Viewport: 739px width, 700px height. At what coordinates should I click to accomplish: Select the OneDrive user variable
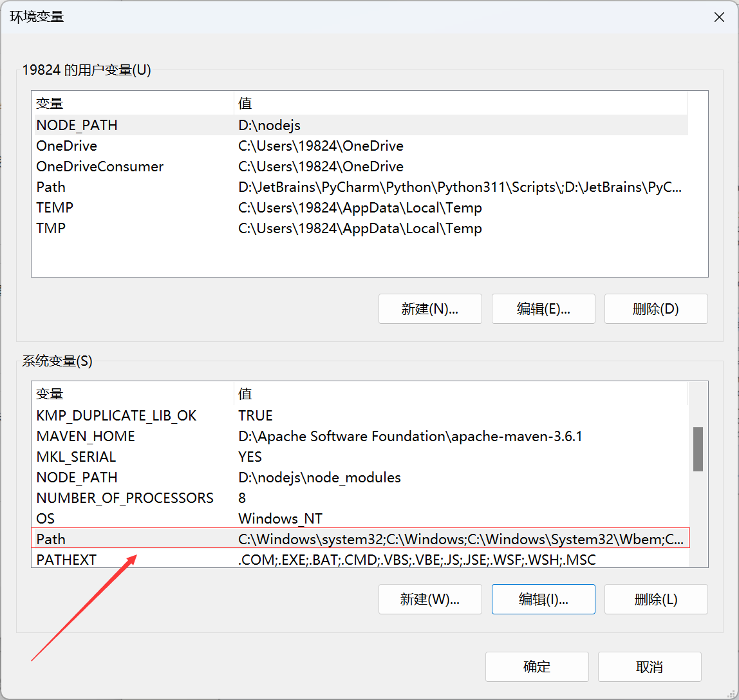click(x=361, y=146)
